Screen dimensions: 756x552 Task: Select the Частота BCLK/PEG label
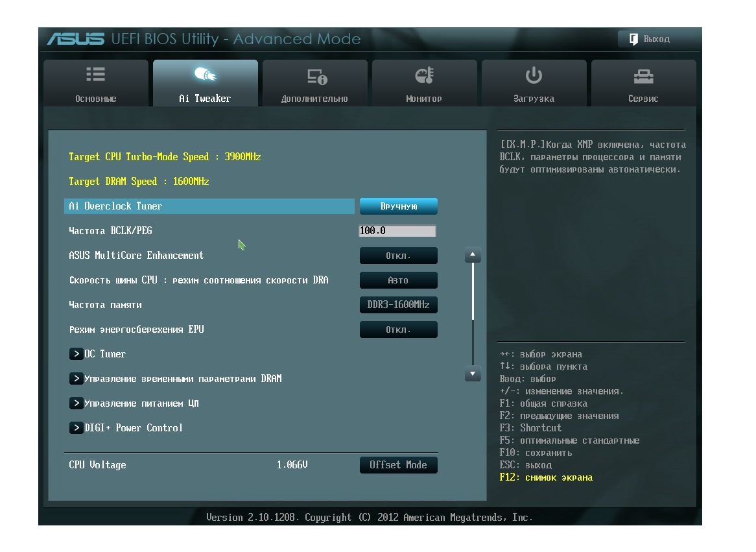pyautogui.click(x=110, y=231)
